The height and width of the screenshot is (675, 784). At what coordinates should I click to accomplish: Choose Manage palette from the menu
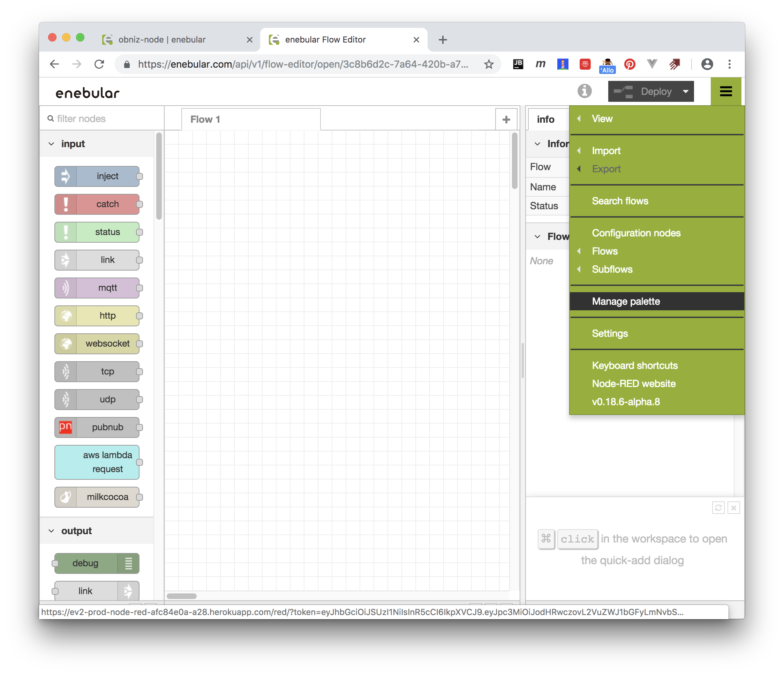click(x=625, y=301)
